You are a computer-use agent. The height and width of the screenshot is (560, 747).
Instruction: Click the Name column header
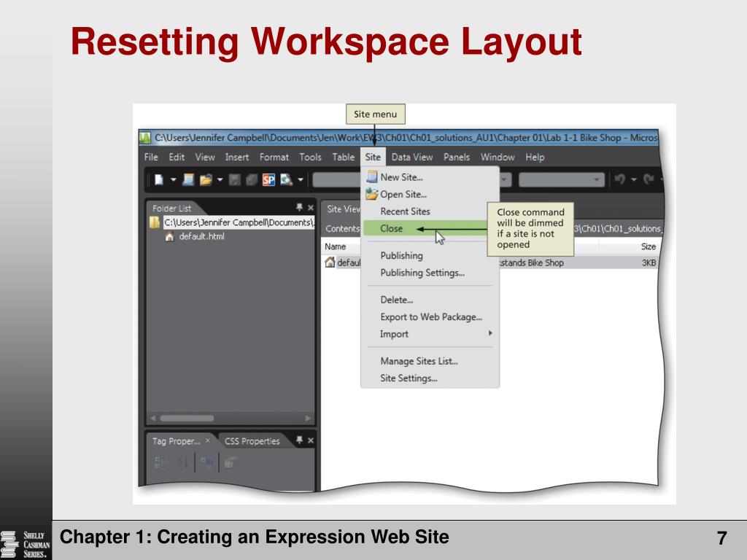pos(336,246)
